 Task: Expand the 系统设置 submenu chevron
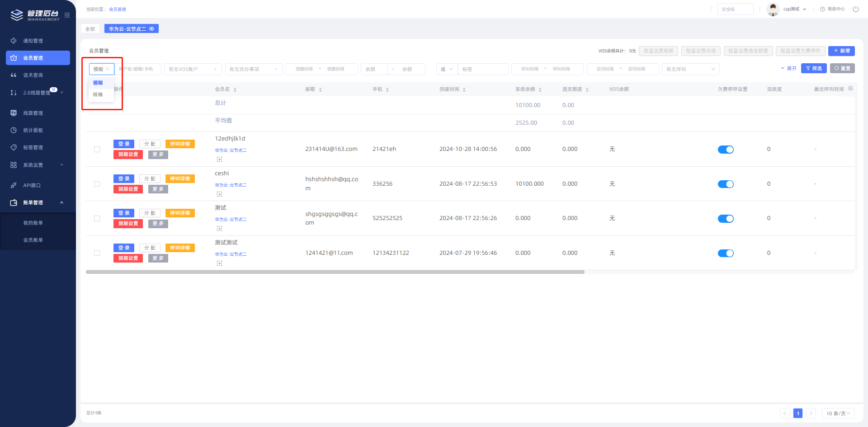(x=62, y=165)
